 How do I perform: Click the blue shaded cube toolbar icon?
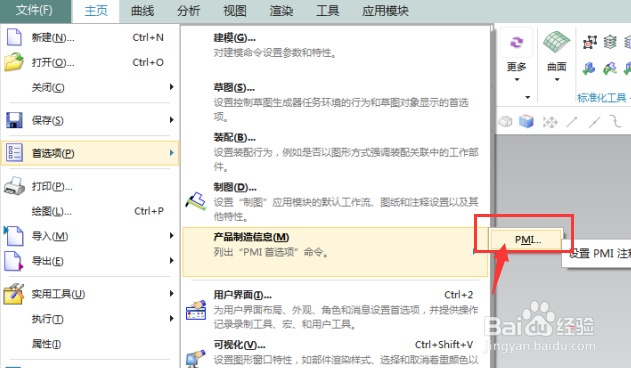526,121
